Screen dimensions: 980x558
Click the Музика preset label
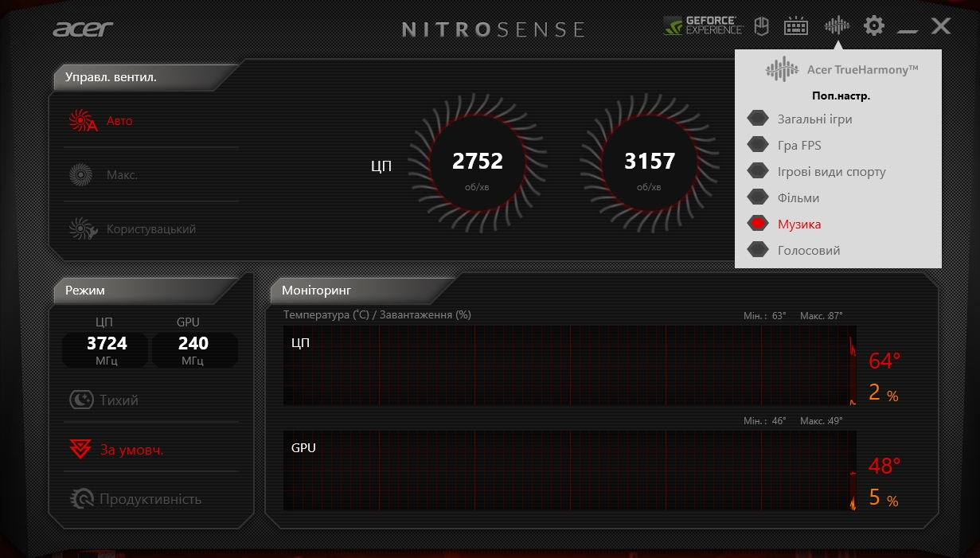coord(799,224)
